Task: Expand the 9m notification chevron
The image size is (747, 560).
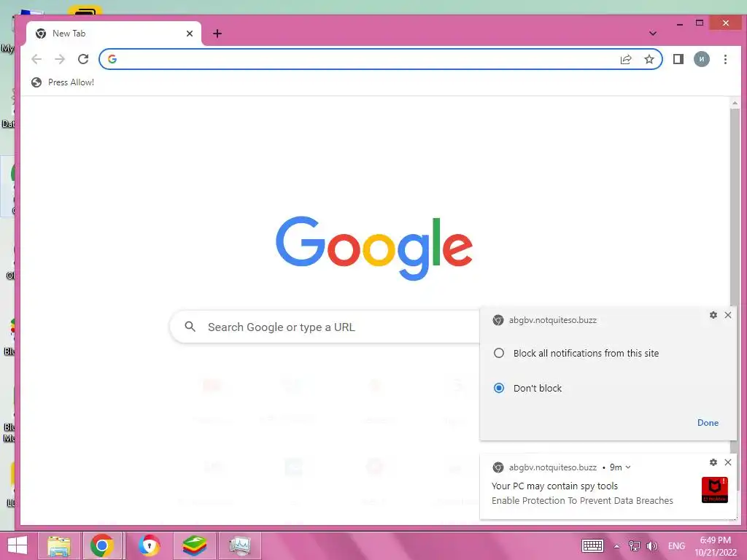Action: point(628,467)
